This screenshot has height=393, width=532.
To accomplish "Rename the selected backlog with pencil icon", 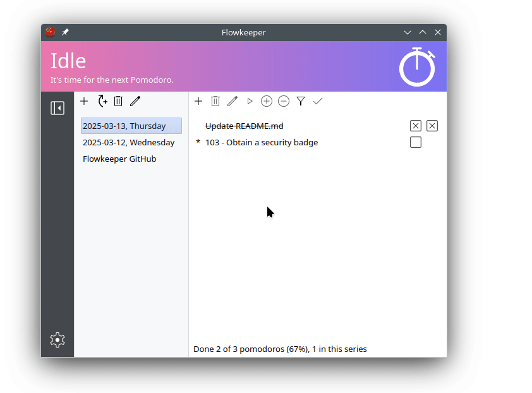I will [x=135, y=101].
